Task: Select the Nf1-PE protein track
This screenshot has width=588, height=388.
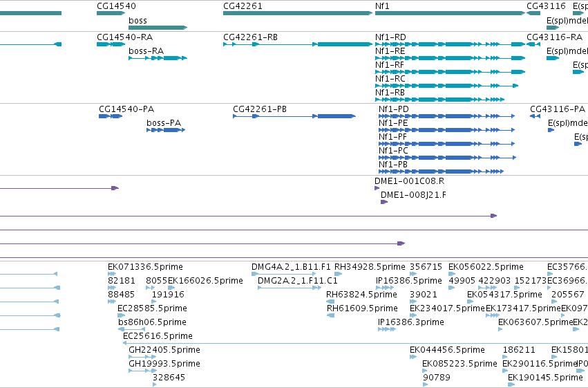Action: tap(446, 130)
